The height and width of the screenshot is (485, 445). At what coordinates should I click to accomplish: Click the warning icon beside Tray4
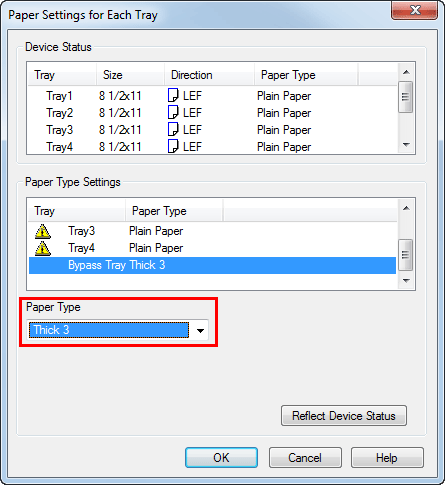43,249
